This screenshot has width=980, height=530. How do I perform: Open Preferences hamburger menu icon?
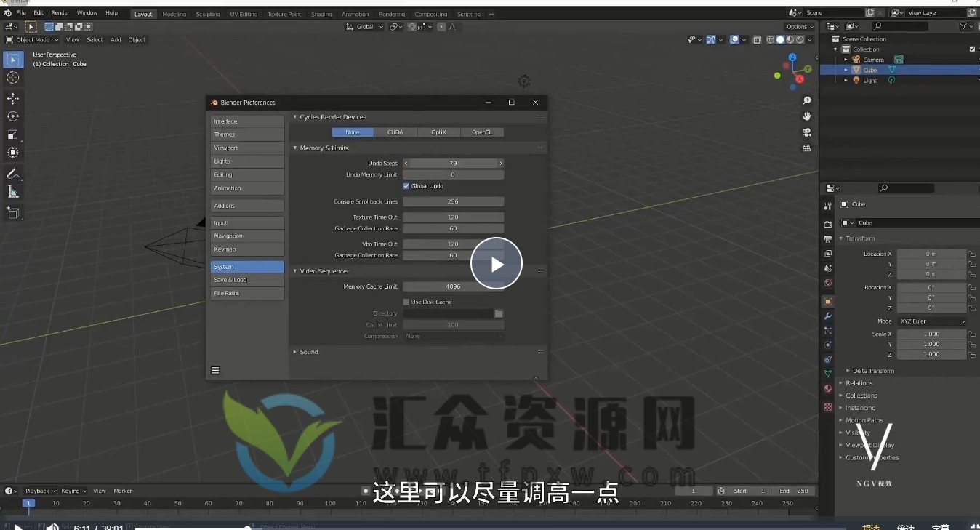(215, 370)
